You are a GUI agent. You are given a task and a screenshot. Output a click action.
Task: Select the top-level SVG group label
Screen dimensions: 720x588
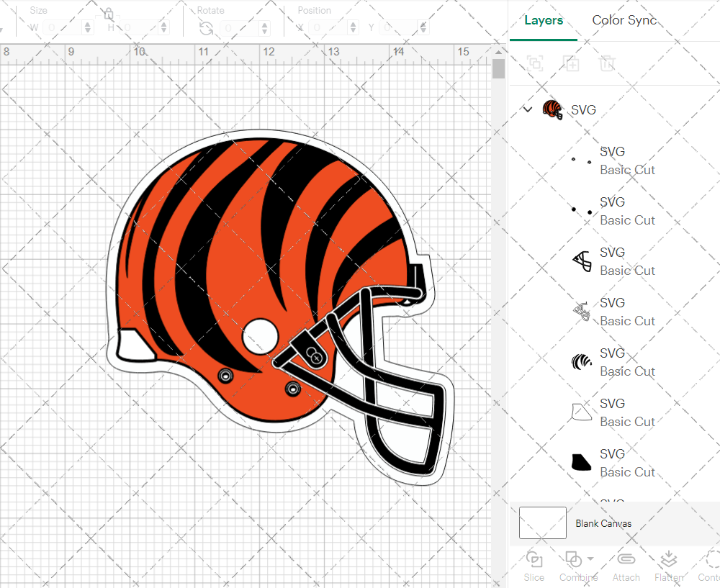[583, 109]
